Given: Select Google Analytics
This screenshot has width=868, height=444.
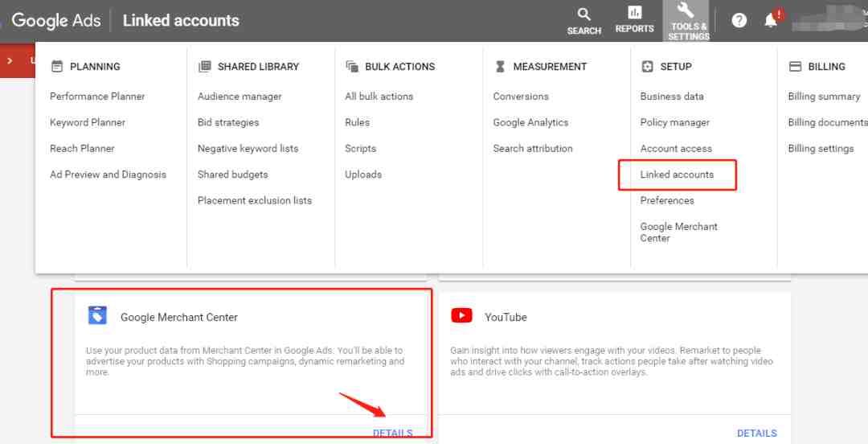Looking at the screenshot, I should point(531,122).
